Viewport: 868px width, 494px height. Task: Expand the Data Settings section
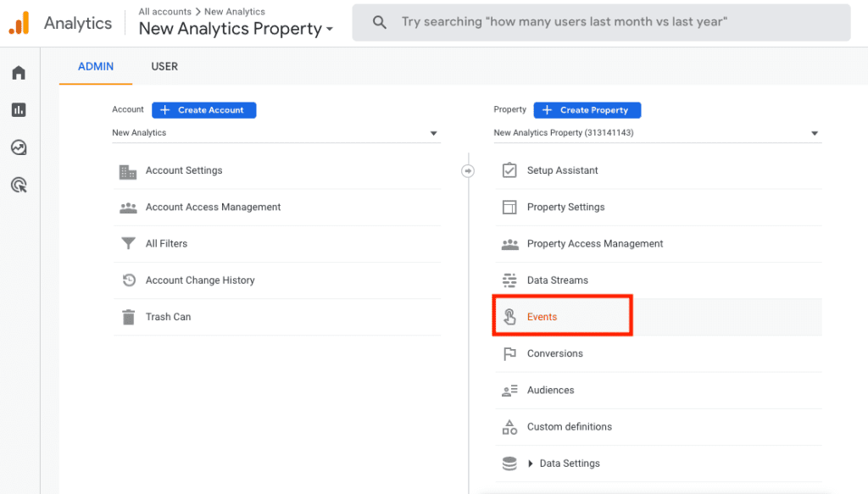531,463
